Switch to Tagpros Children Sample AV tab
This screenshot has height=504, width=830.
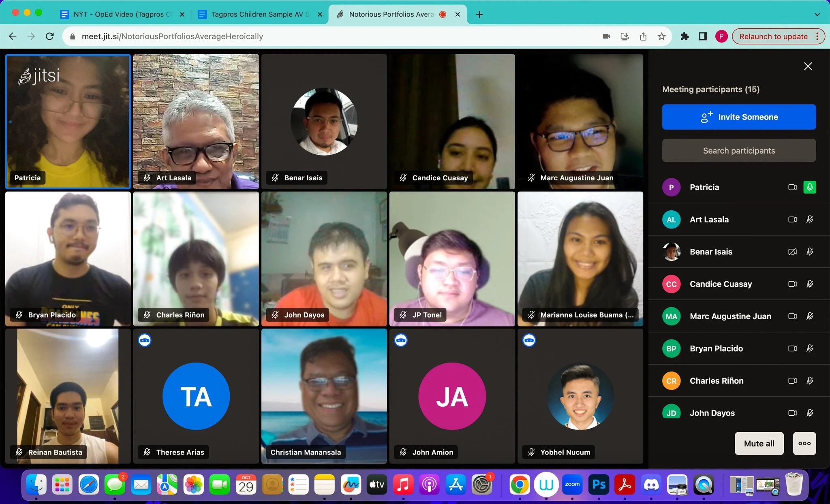259,15
